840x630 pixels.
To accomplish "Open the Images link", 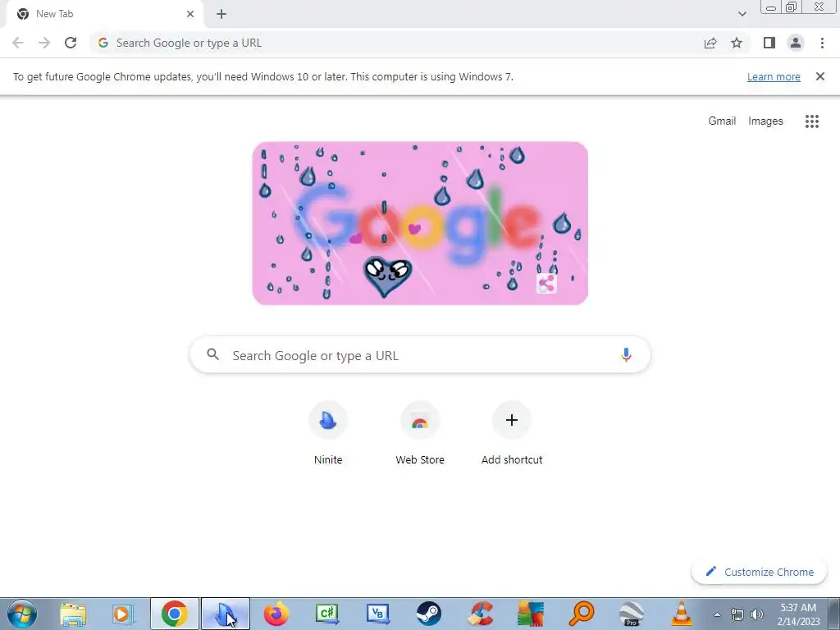I will (x=765, y=121).
